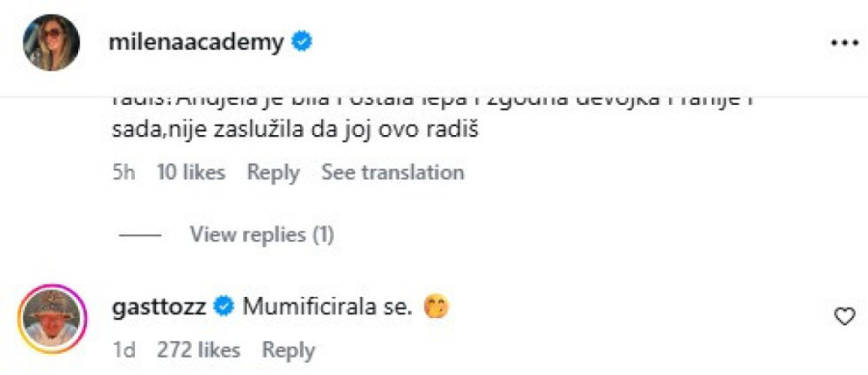
Task: Click the 1d timestamp on gasttozz comment
Action: click(x=122, y=350)
